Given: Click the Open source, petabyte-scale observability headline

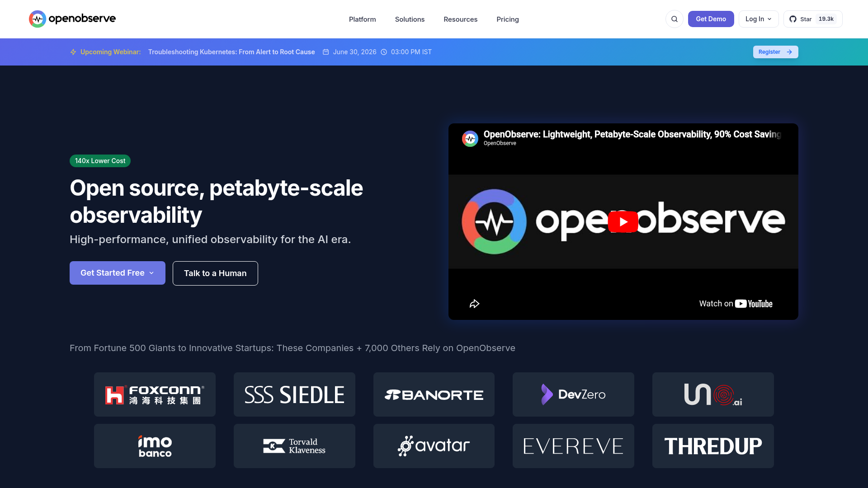Looking at the screenshot, I should tap(216, 202).
